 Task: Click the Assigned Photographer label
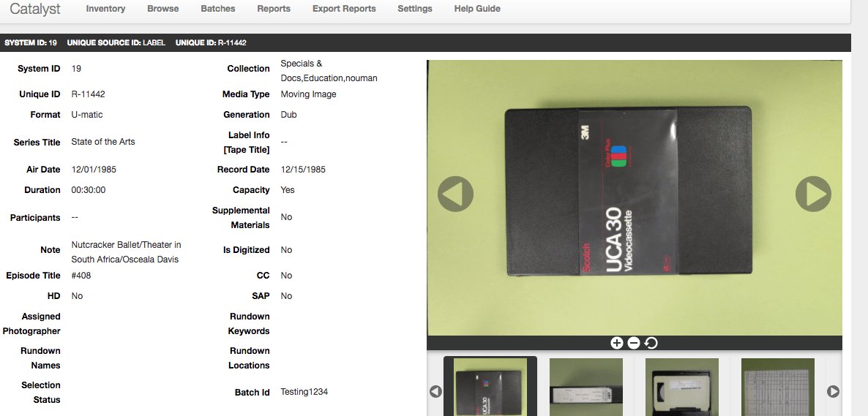click(x=31, y=324)
